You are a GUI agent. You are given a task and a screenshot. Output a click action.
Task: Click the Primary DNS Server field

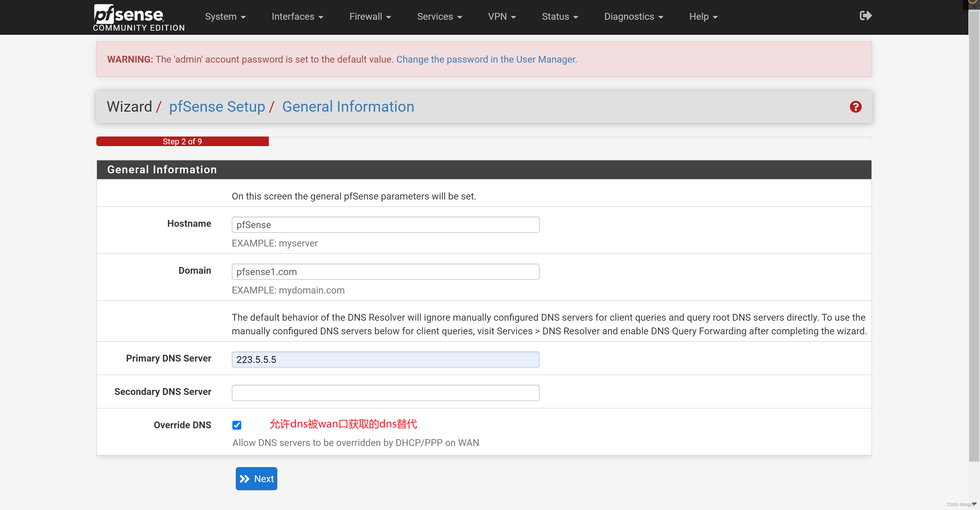385,359
